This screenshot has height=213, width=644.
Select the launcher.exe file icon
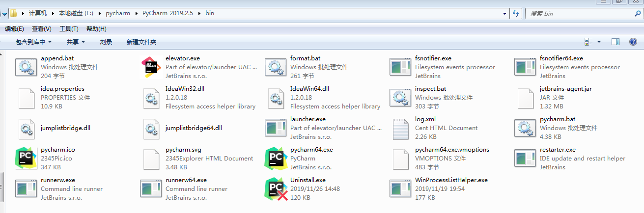(x=275, y=128)
